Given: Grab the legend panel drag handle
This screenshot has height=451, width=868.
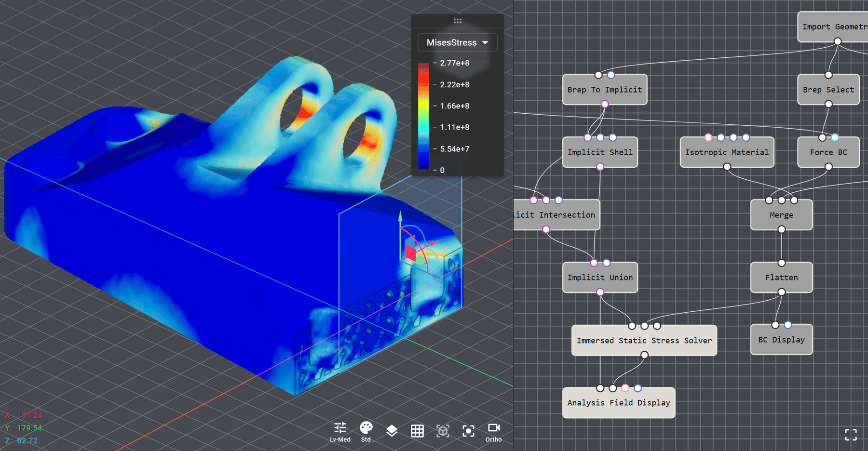Looking at the screenshot, I should coord(458,21).
